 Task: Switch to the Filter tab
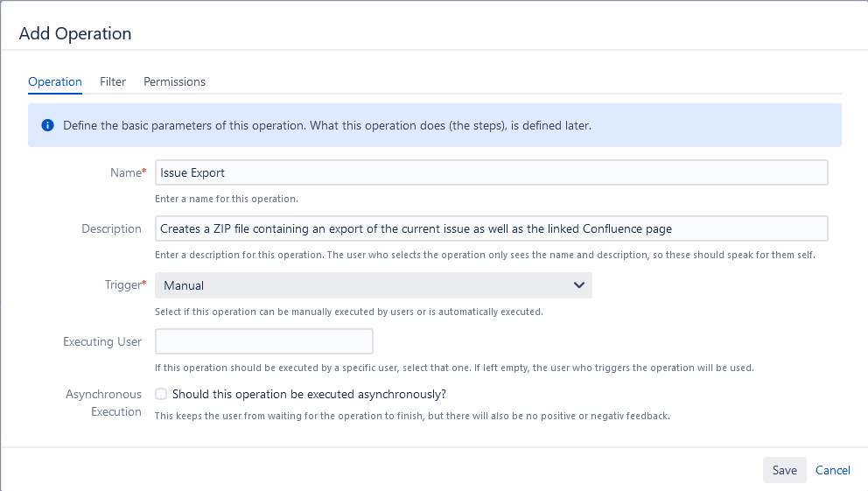tap(113, 81)
